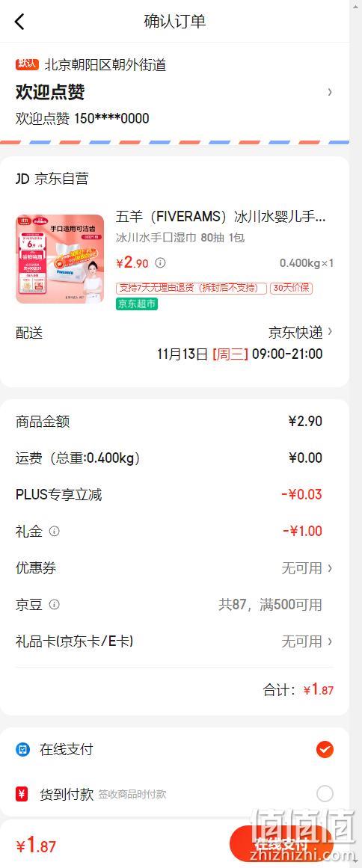Image resolution: width=362 pixels, height=868 pixels.
Task: Open the 五羊 FIVERAMS product title
Action: (x=221, y=217)
